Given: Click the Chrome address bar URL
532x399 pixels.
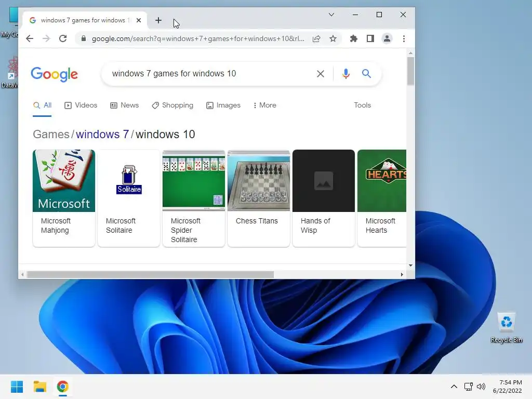Looking at the screenshot, I should click(198, 38).
